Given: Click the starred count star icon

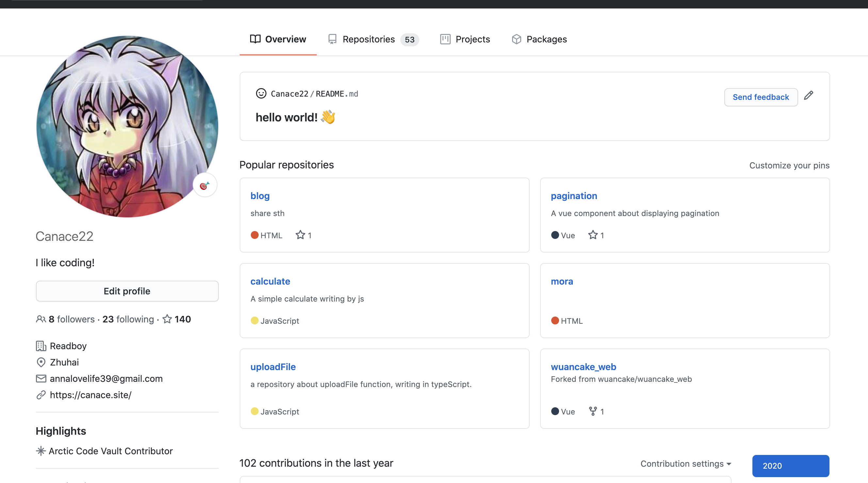Looking at the screenshot, I should point(167,319).
